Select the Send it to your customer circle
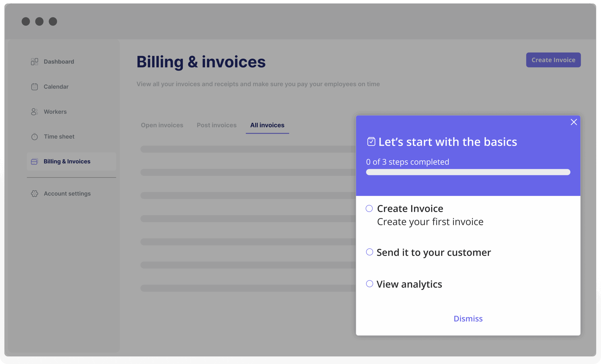 point(369,252)
